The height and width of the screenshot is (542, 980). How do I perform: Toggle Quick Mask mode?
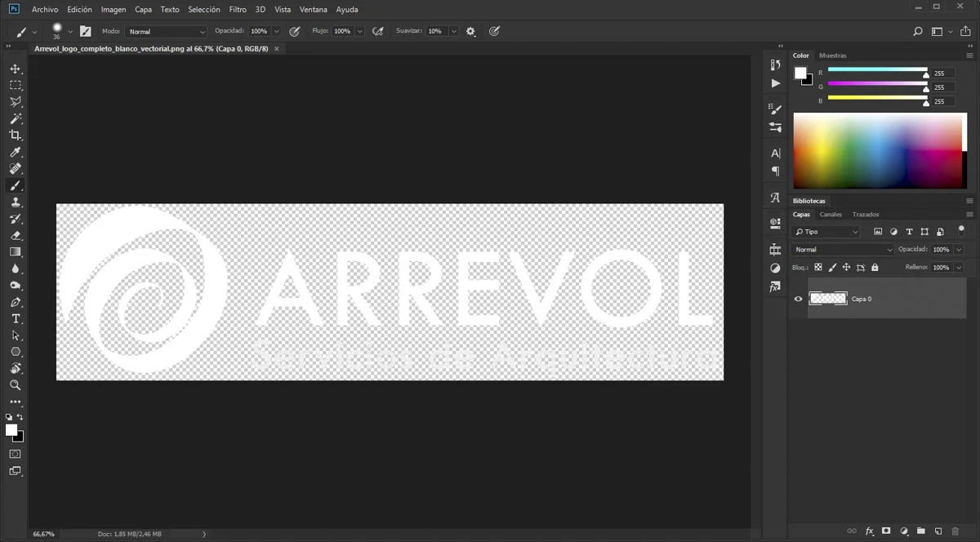click(15, 454)
